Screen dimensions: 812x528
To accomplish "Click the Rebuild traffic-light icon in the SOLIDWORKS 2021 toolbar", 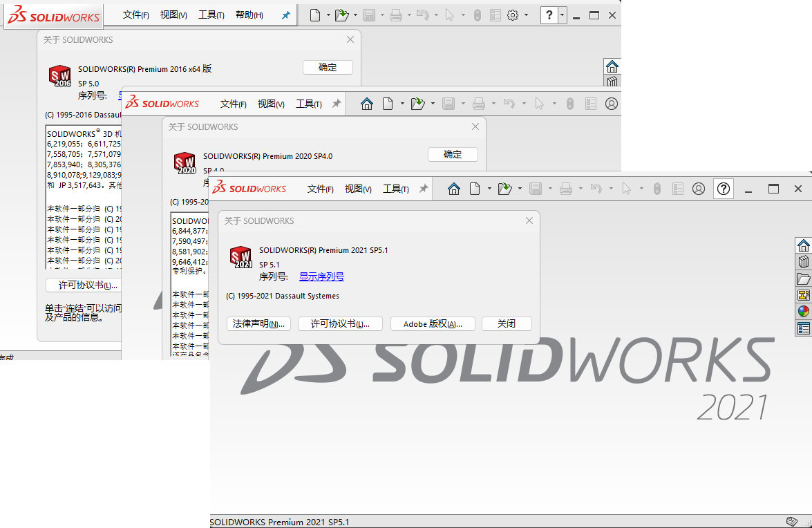I will 657,189.
